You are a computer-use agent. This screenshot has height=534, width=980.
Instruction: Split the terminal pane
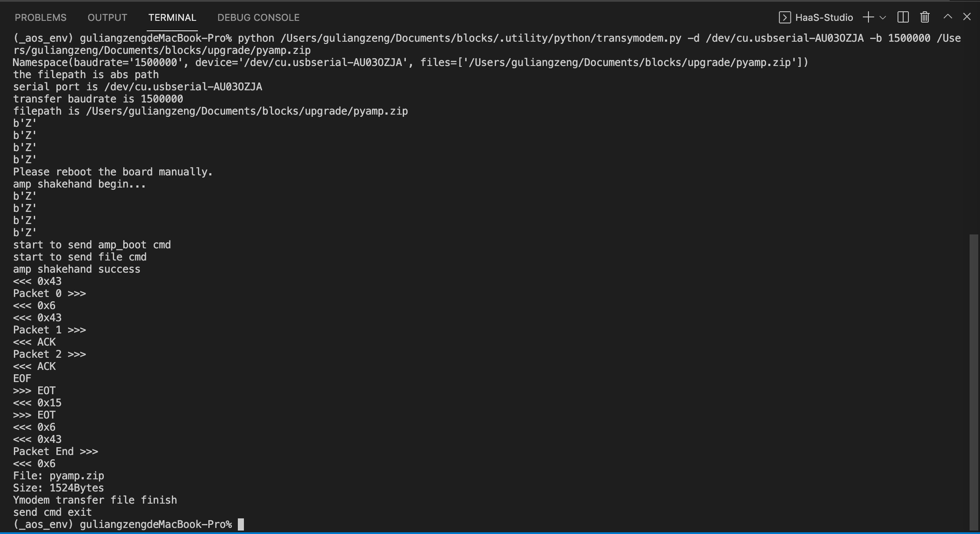click(x=903, y=17)
